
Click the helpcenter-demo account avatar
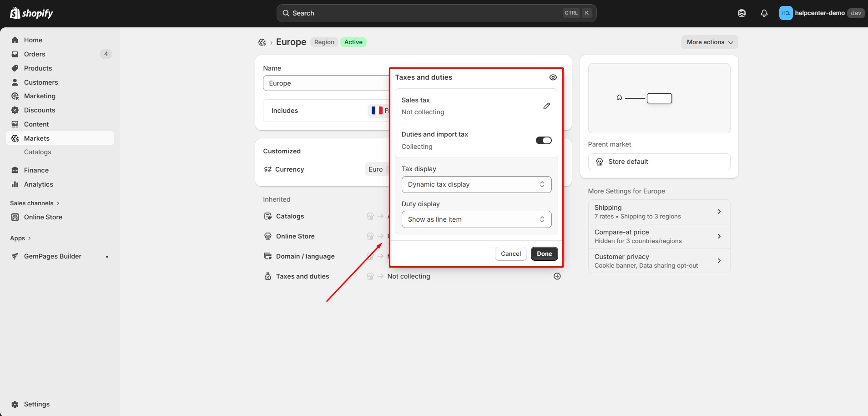tap(786, 13)
